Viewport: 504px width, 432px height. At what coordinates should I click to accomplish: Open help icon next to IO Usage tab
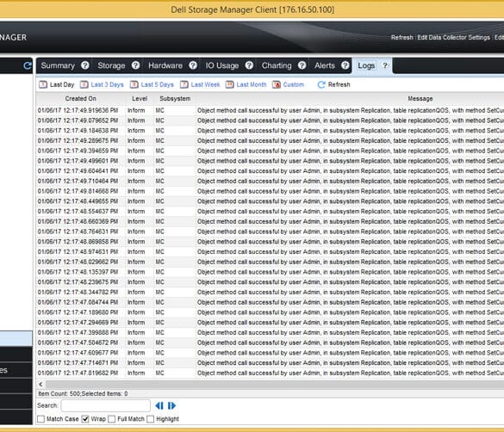(x=249, y=65)
